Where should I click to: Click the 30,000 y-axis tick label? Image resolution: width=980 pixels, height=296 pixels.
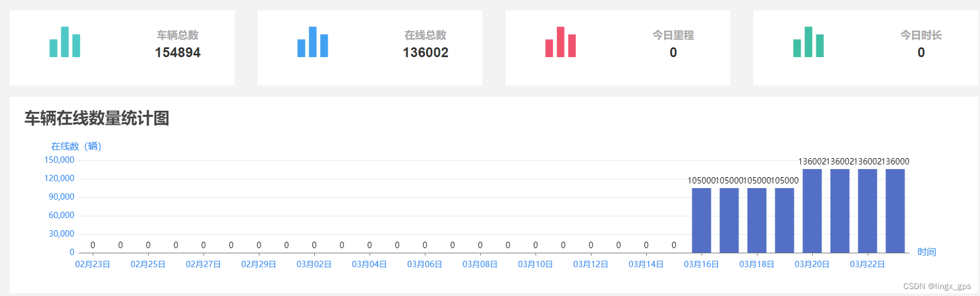(x=61, y=234)
